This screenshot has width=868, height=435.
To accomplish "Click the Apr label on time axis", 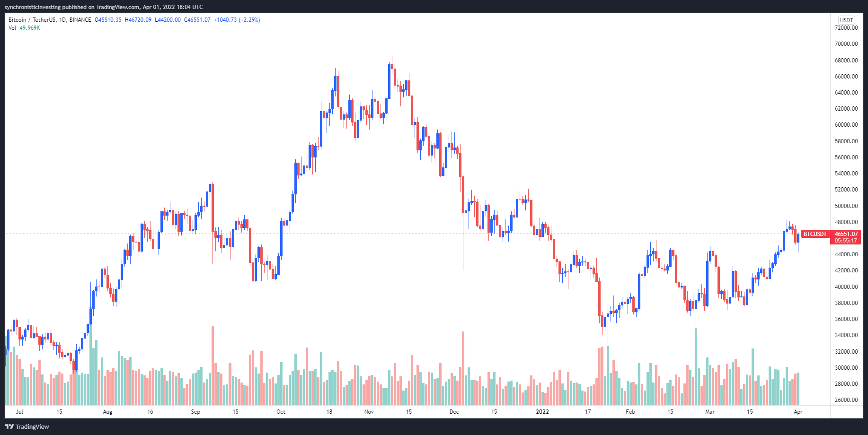I will coord(798,412).
